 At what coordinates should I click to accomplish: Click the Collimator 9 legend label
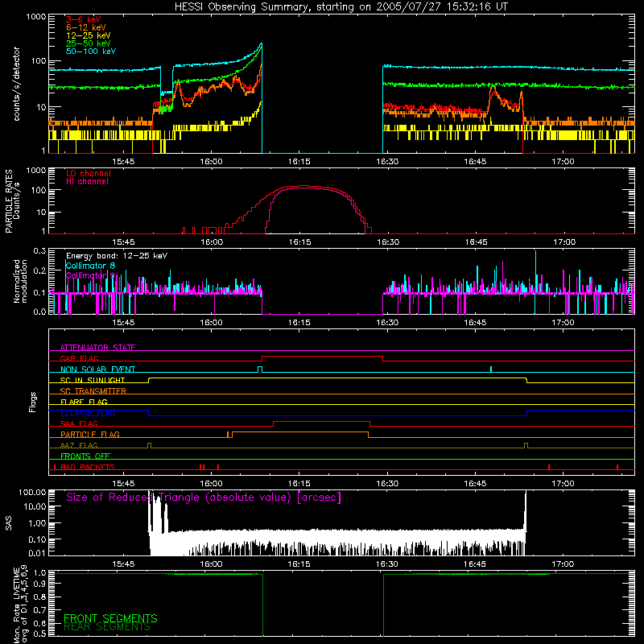(x=90, y=275)
